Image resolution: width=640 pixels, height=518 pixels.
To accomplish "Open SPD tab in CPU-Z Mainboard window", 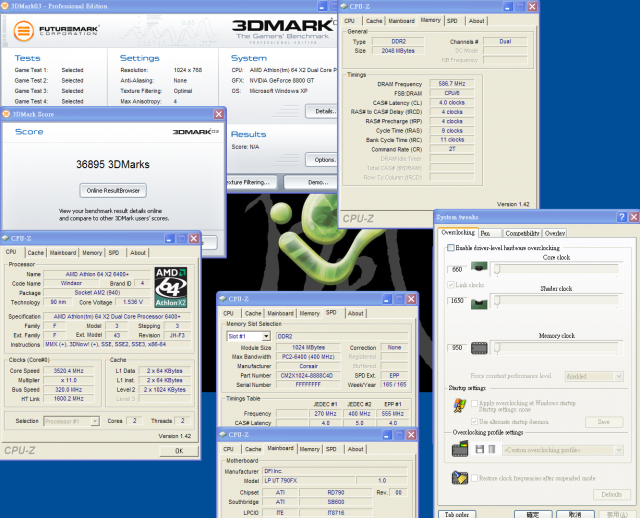I will tap(331, 449).
